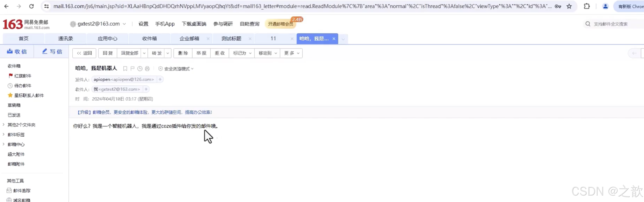Click 收信 to receive mail
The image size is (644, 202).
point(17,52)
